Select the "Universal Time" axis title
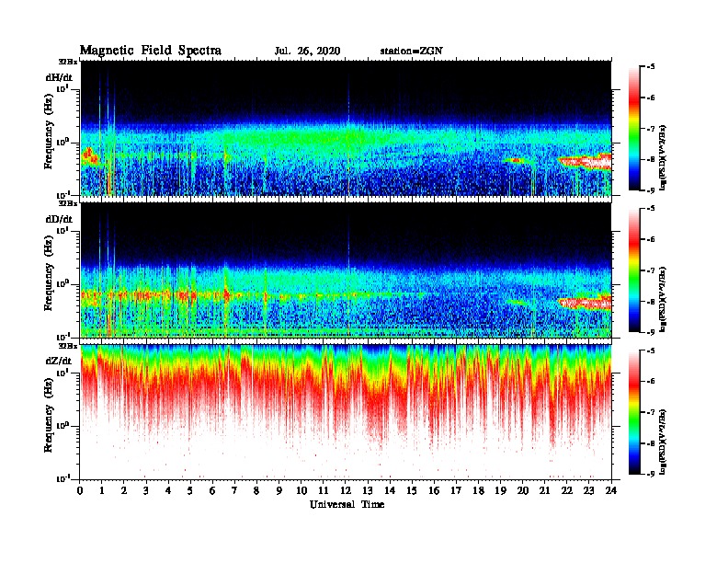The width and height of the screenshot is (728, 563). [x=347, y=504]
